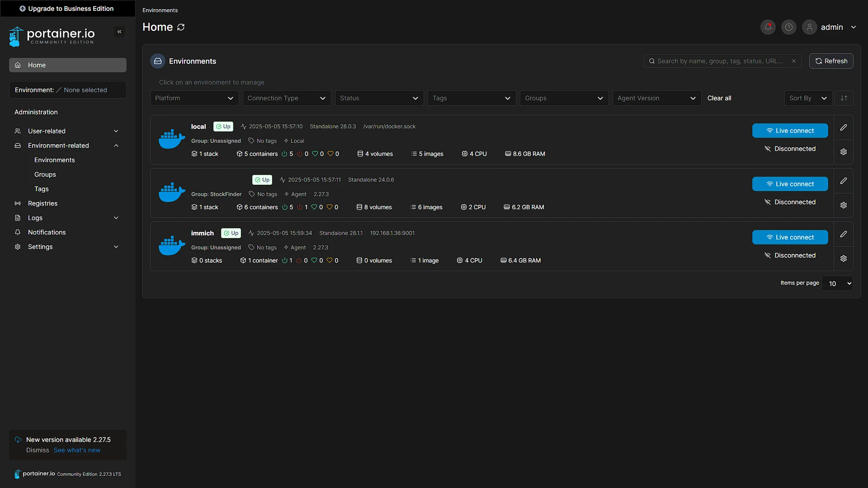The width and height of the screenshot is (868, 488).
Task: Expand the User-related sidebar section
Action: 67,131
